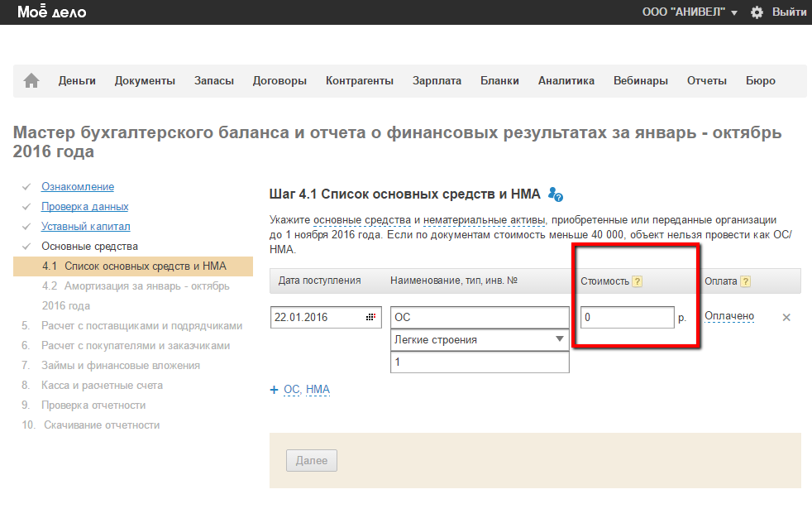Open settings gear icon in header

point(757,12)
